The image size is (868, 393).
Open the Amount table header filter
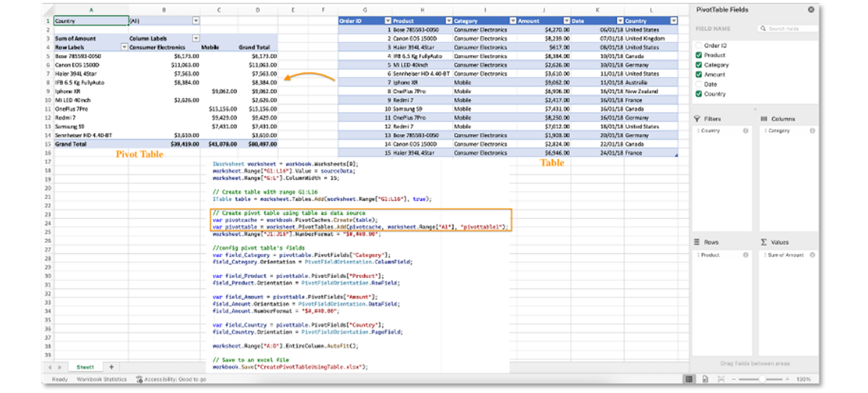point(566,20)
